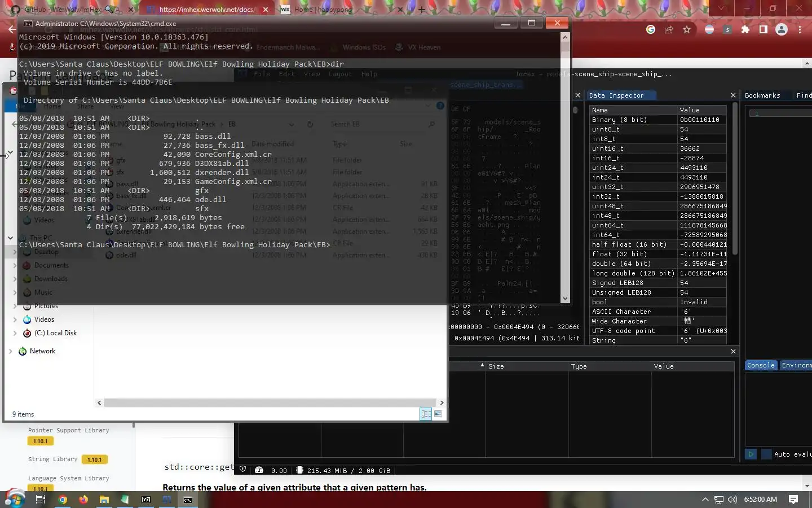Click the volume icon in system tray
Image resolution: width=812 pixels, height=508 pixels.
point(732,500)
